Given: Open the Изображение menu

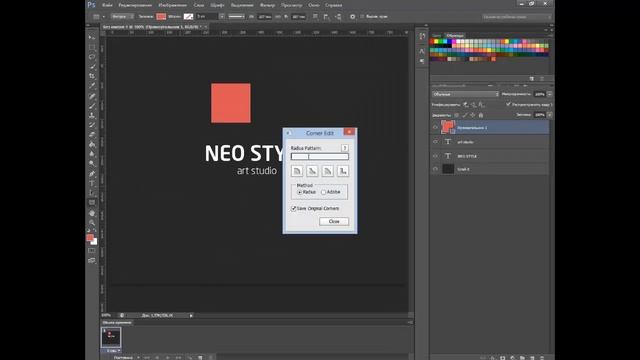Looking at the screenshot, I should pos(173,5).
